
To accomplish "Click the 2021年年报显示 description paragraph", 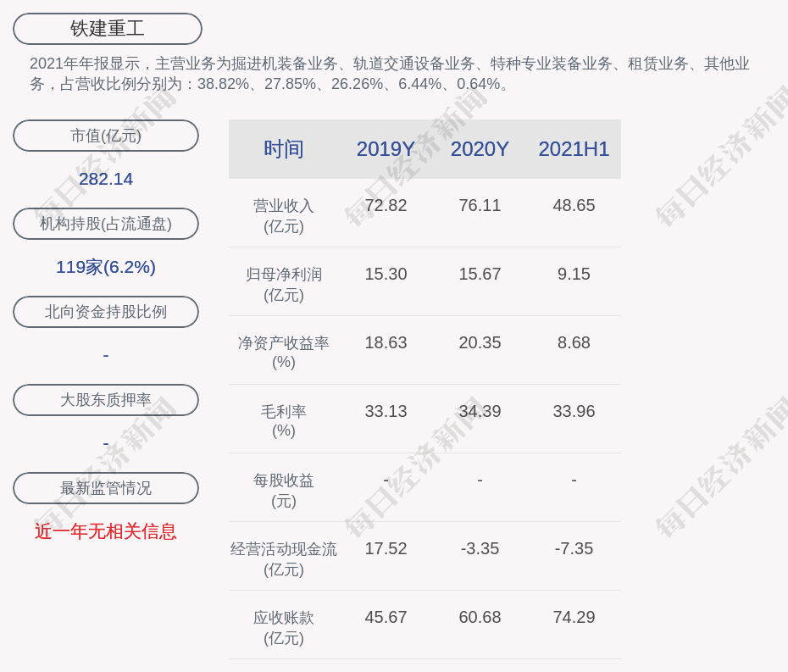I will click(390, 74).
